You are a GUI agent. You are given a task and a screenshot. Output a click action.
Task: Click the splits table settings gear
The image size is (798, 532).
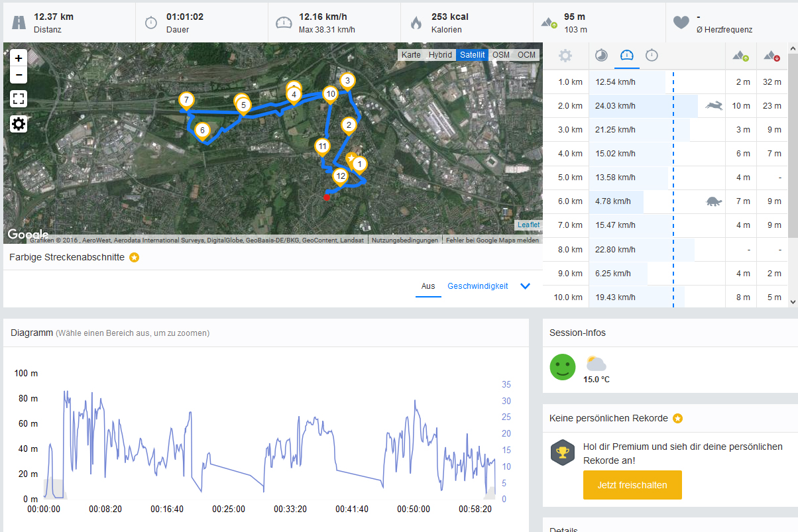click(565, 56)
